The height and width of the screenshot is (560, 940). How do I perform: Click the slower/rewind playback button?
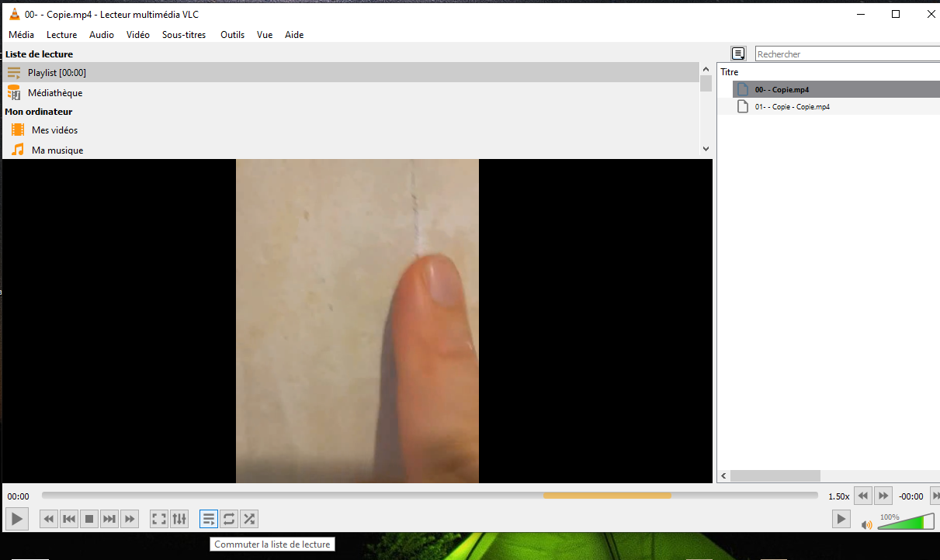[49, 519]
